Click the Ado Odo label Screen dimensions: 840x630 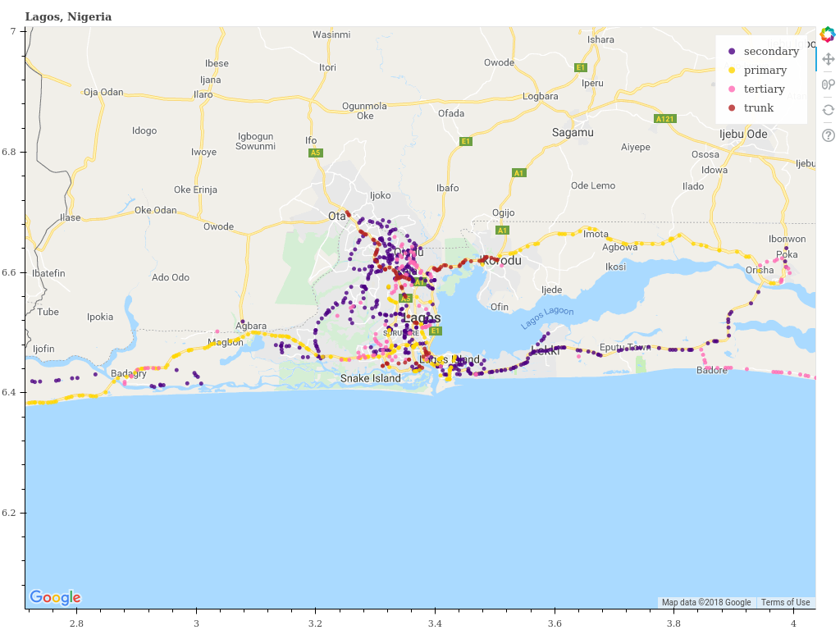[171, 277]
